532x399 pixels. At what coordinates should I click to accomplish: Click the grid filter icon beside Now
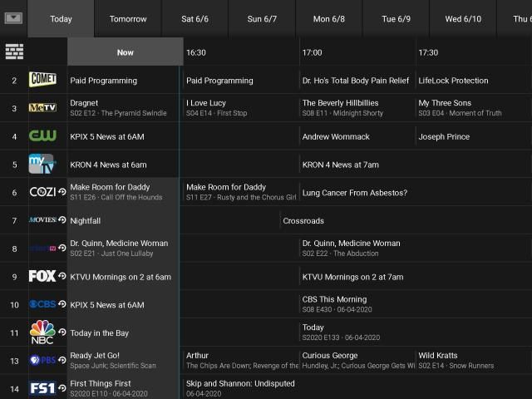point(14,52)
